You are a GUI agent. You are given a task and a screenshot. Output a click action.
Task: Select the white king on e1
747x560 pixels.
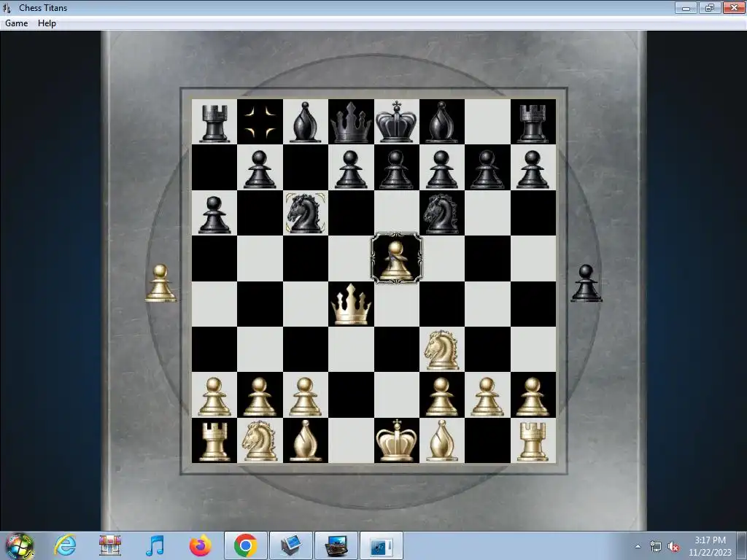(x=396, y=440)
